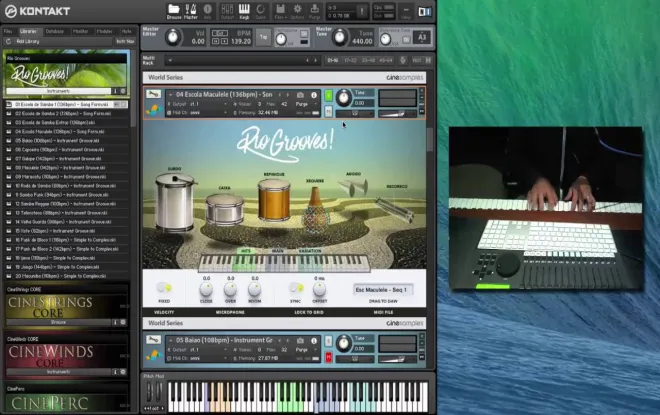Viewport: 660px width, 415px height.
Task: Toggle the Sync lock to grid switch
Action: [x=296, y=288]
